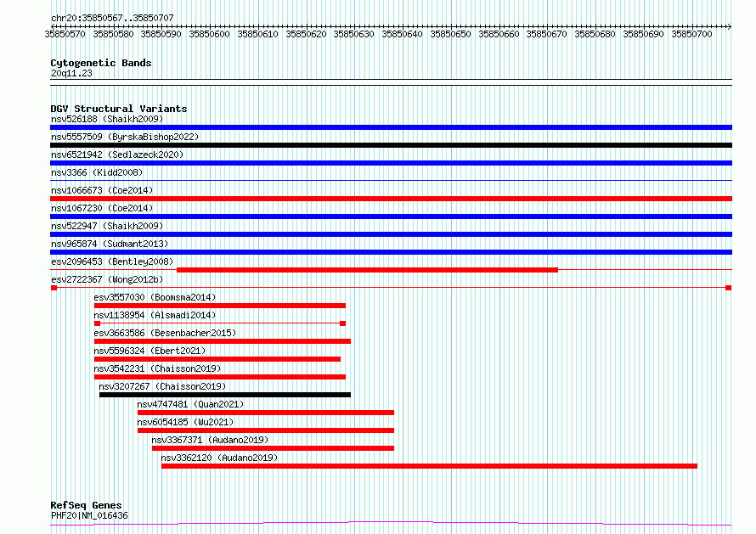Viewport: 756px width, 534px height.
Task: Click right red block of nsv1138954
Action: coord(343,323)
